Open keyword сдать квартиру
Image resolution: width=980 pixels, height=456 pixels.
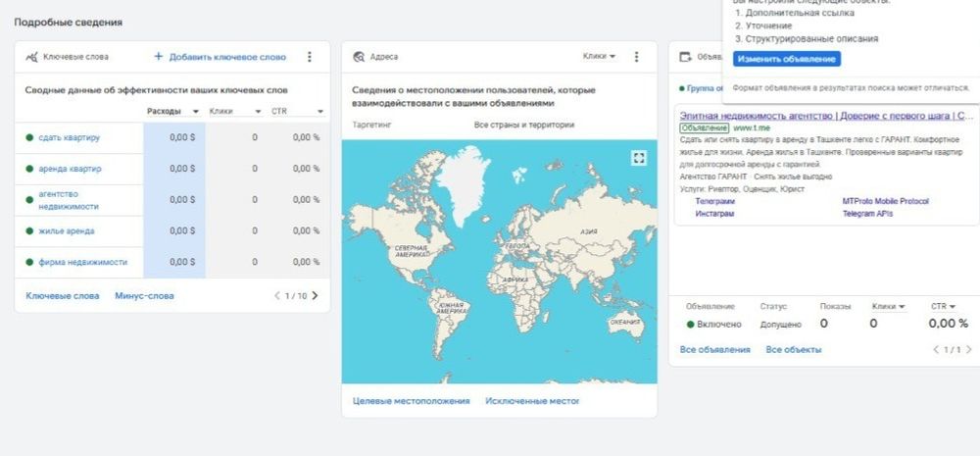pyautogui.click(x=70, y=137)
